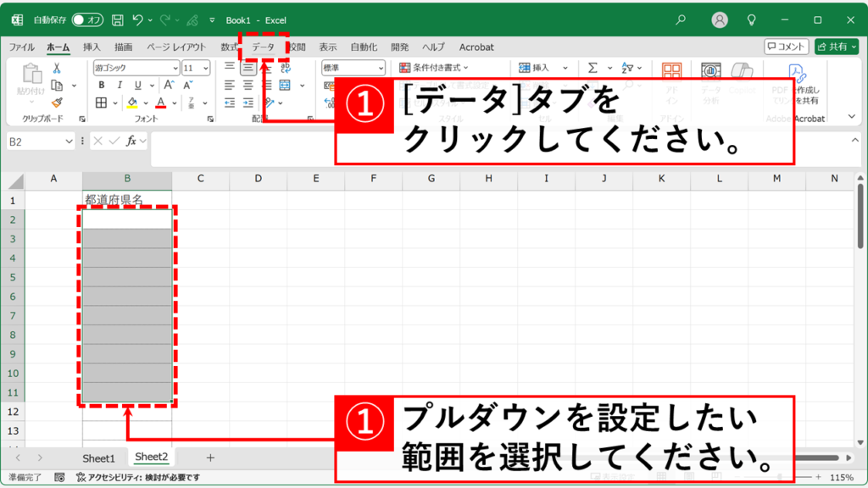
Task: Open the number format dropdown
Action: pyautogui.click(x=381, y=68)
